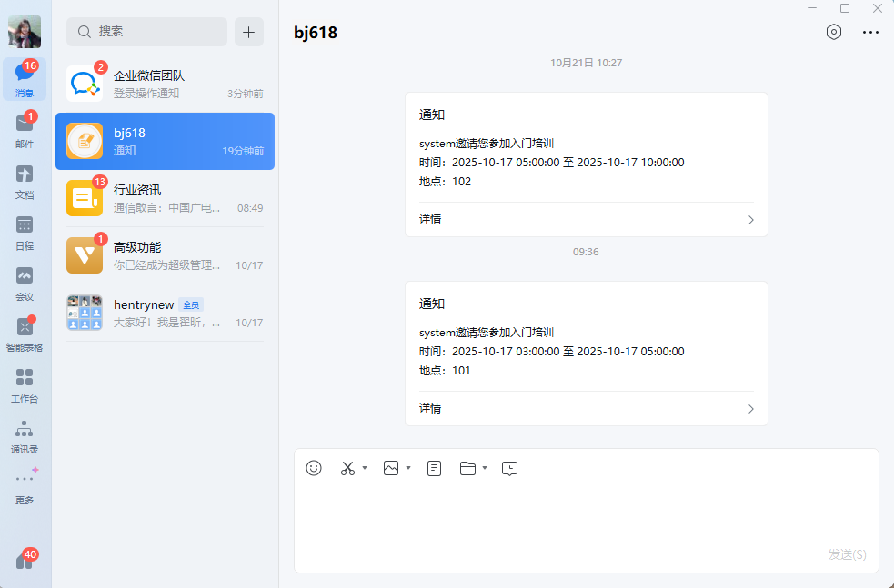Open the 日程 (Calendar) sidebar icon
This screenshot has width=894, height=588.
[25, 231]
